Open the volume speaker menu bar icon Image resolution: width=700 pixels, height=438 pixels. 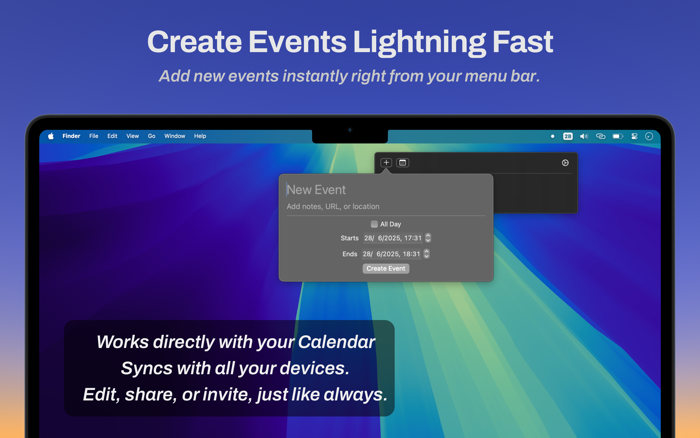tap(584, 136)
